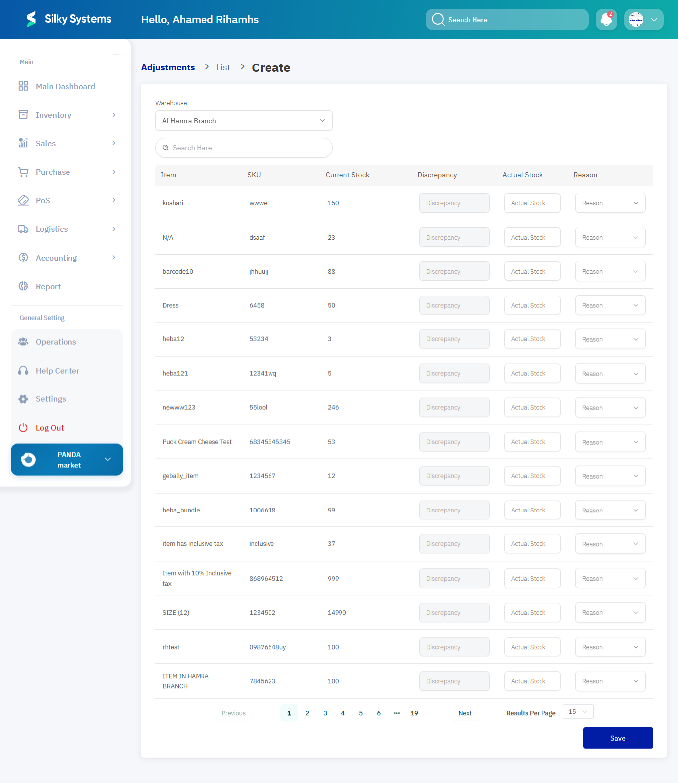
Task: Click the Log Out power icon
Action: click(x=23, y=428)
